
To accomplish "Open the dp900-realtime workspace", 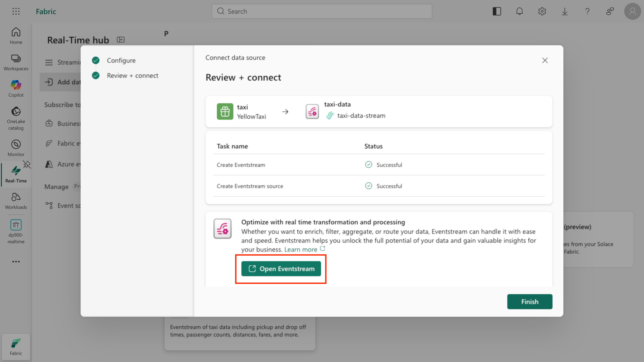I will pyautogui.click(x=16, y=231).
